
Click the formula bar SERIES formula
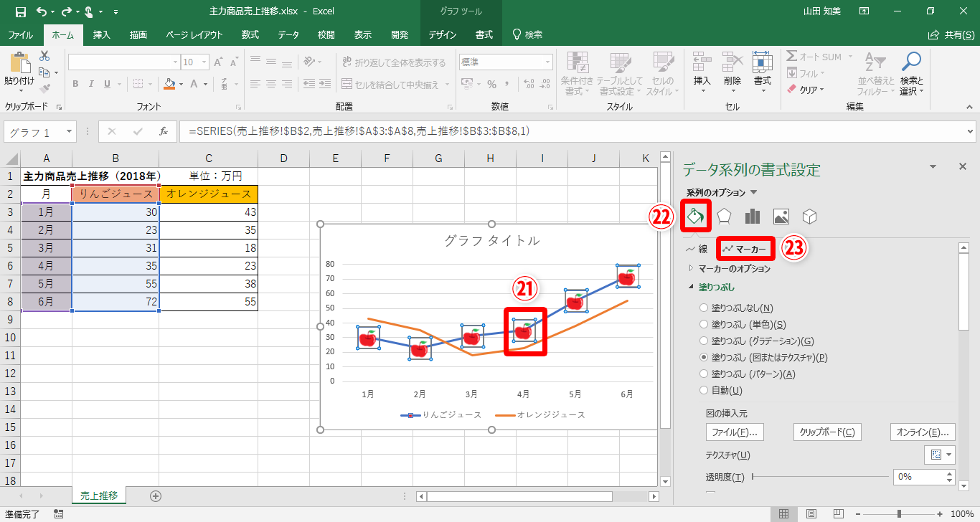[359, 131]
